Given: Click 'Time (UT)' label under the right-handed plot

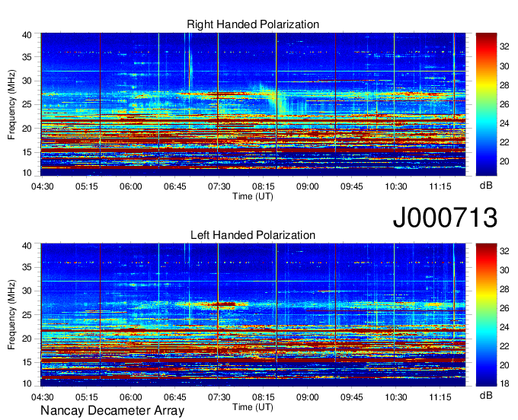Looking at the screenshot, I should 253,196.
